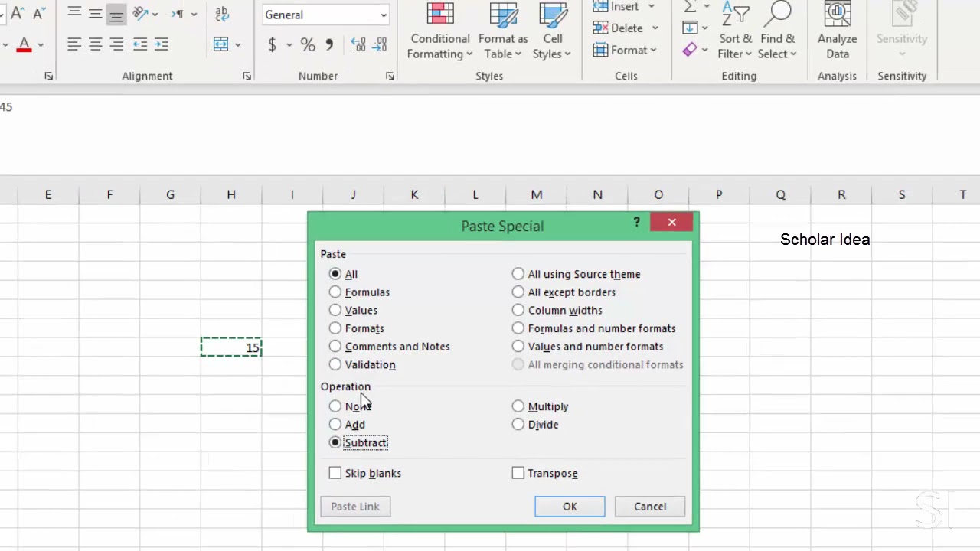Image resolution: width=980 pixels, height=551 pixels.
Task: Choose the Multiply operation
Action: 518,406
